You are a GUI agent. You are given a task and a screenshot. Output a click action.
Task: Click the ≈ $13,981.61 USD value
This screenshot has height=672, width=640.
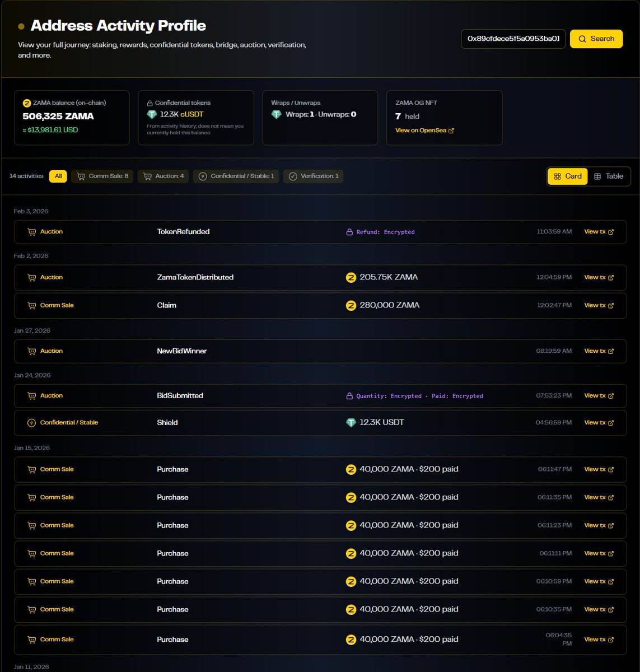[x=50, y=130]
